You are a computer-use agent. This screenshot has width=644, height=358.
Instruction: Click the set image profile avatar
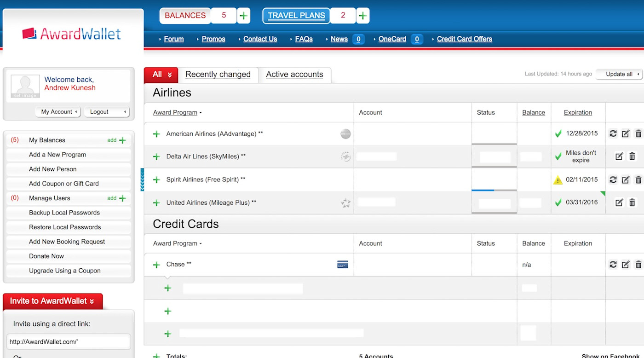[x=25, y=86]
